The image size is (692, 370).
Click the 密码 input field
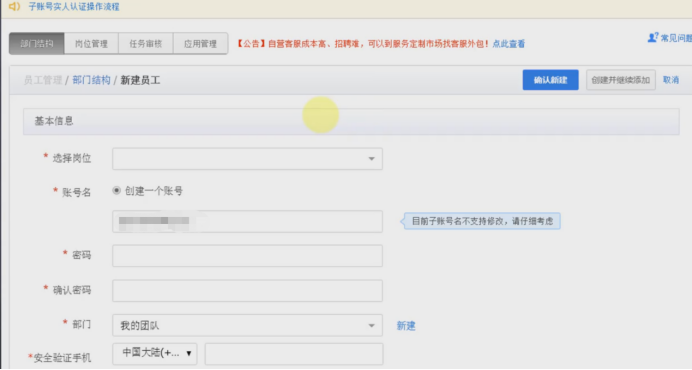247,256
